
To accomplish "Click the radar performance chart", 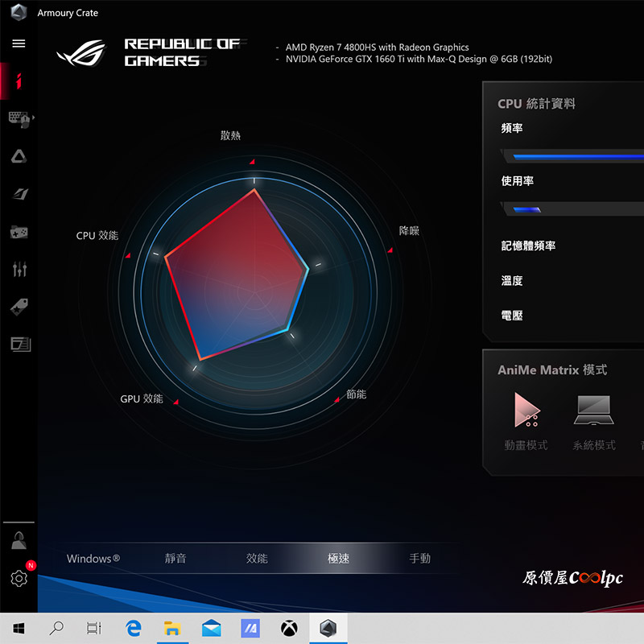I will click(254, 292).
